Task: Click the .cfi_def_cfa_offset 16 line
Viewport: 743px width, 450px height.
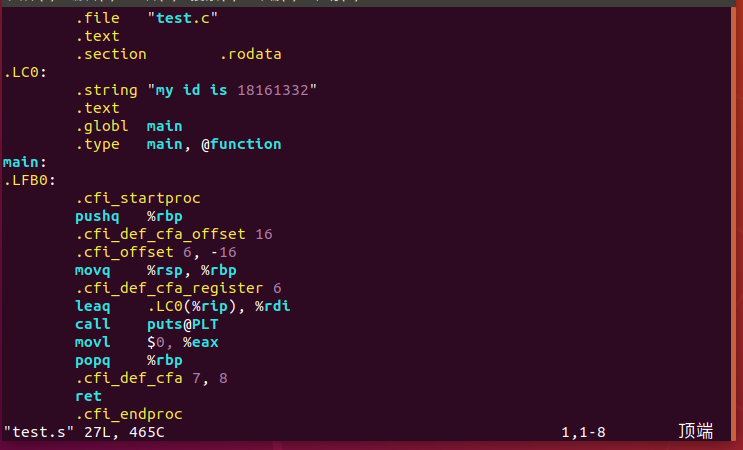Action: [x=173, y=234]
